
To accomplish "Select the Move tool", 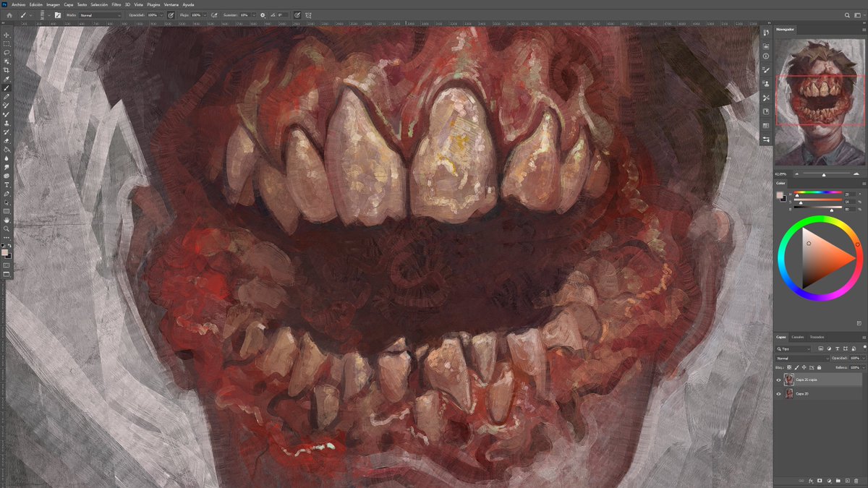I will click(7, 35).
